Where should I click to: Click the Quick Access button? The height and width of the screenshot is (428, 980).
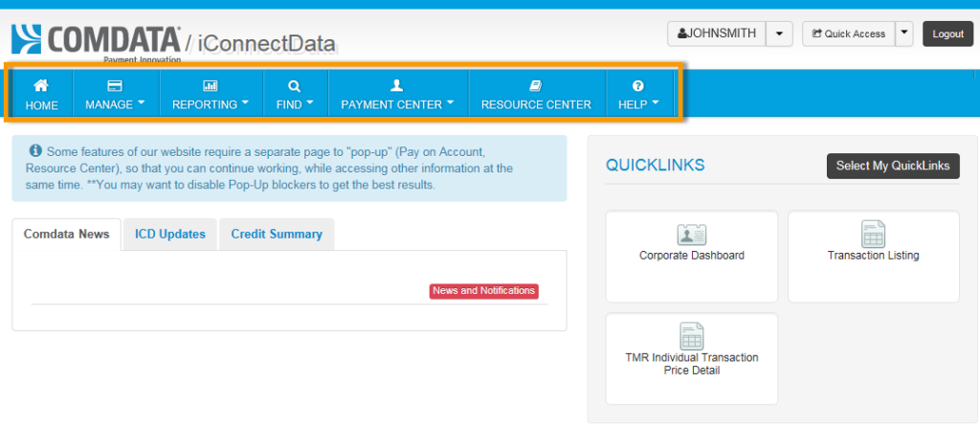coord(849,34)
